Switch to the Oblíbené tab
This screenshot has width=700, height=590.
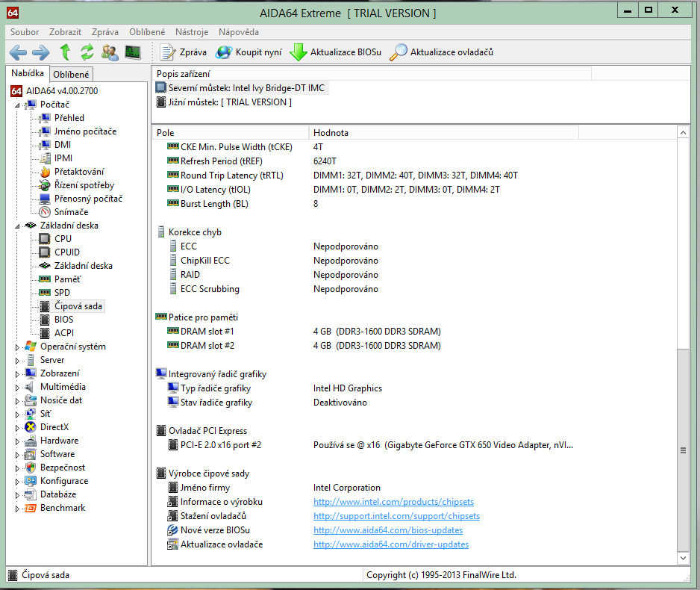[x=71, y=75]
